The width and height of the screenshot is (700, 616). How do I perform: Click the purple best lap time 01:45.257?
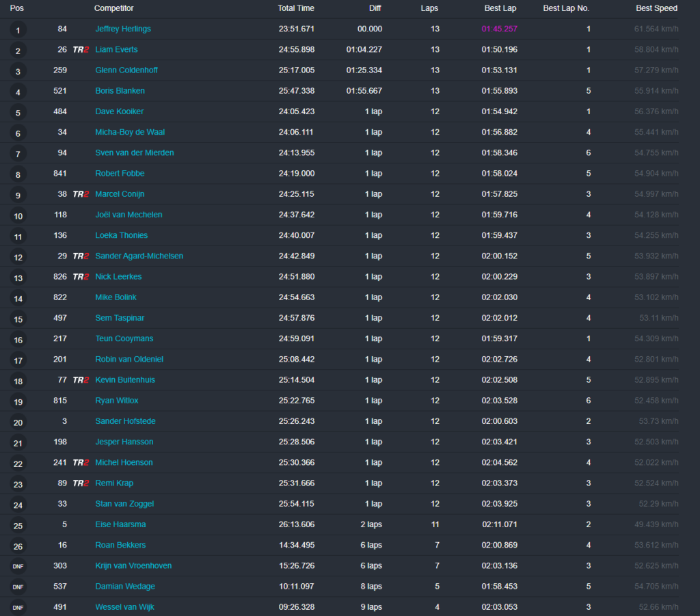[x=499, y=29]
